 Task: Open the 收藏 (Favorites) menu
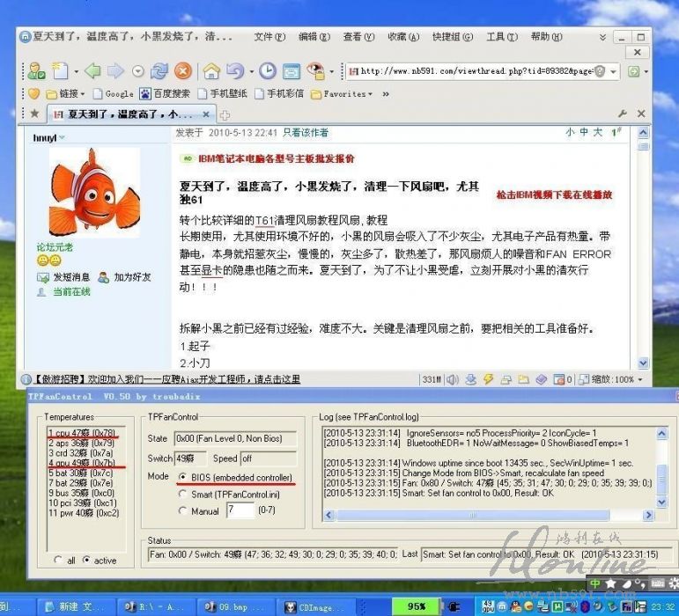click(402, 37)
